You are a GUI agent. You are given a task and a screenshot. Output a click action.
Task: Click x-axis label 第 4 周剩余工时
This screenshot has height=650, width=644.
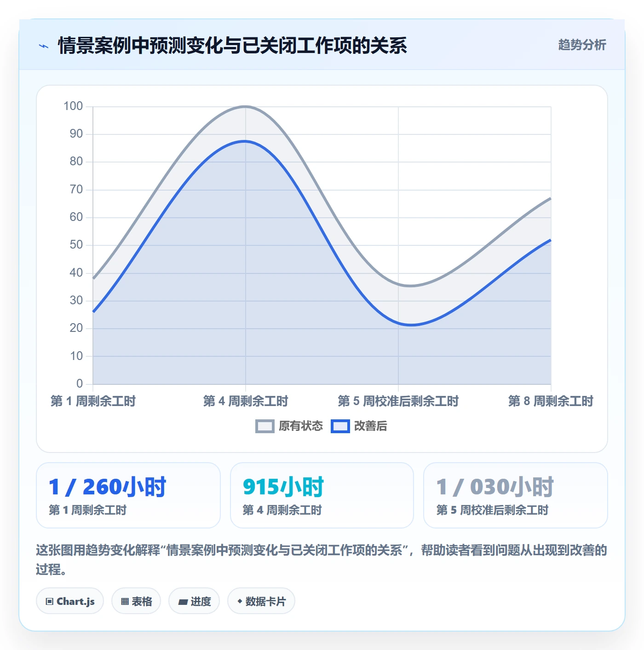[246, 401]
